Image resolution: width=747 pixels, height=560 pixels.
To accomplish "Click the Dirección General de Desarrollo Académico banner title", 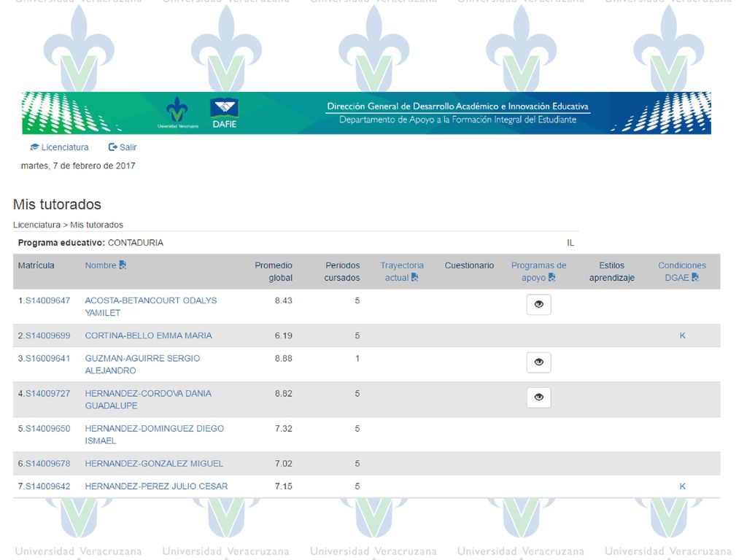I will pyautogui.click(x=457, y=106).
